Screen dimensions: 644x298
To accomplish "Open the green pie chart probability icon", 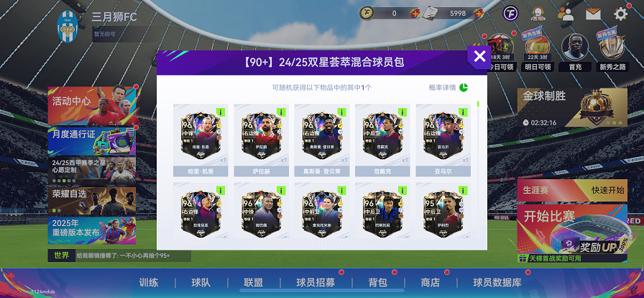I will click(464, 88).
